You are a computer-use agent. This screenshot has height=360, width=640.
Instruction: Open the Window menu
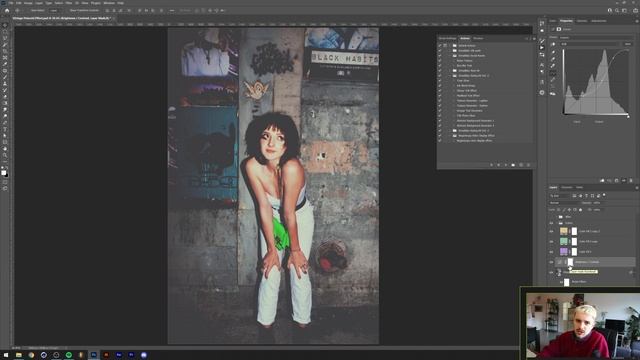(109, 3)
